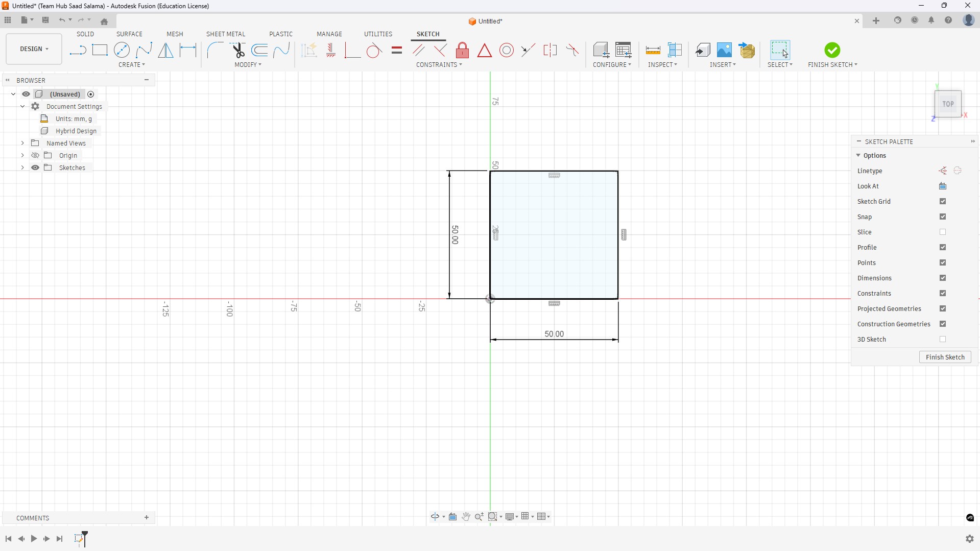Apply the Parallel constraint
The image size is (980, 551).
418,50
